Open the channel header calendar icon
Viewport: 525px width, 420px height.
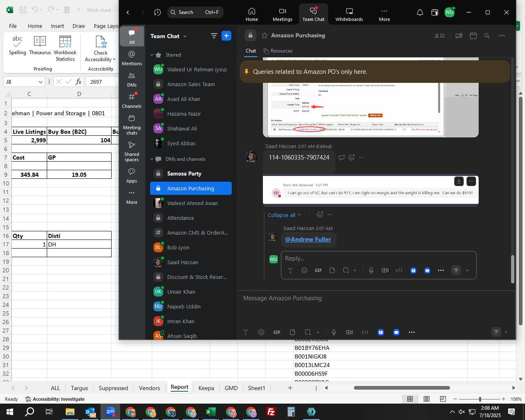[473, 36]
